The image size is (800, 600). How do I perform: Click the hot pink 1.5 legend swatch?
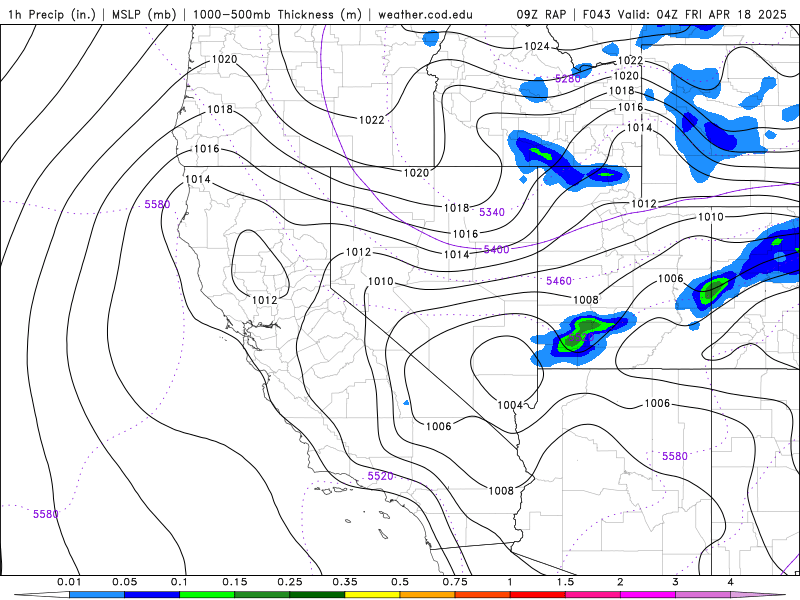[593, 595]
